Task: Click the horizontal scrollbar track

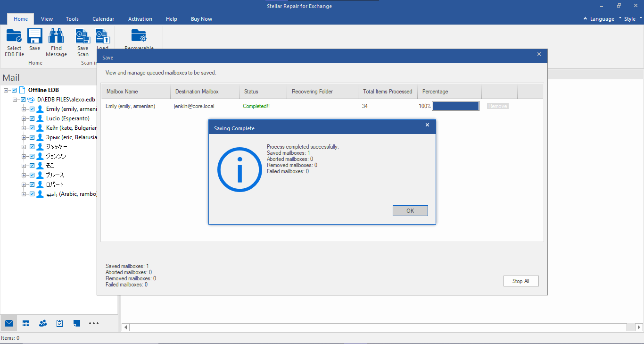Action: coord(378,327)
